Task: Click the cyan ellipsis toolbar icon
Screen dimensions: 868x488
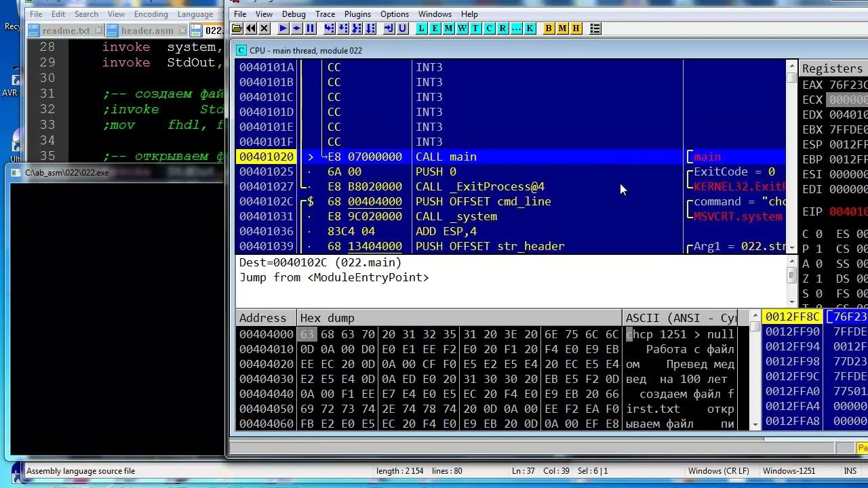Action: tap(516, 28)
